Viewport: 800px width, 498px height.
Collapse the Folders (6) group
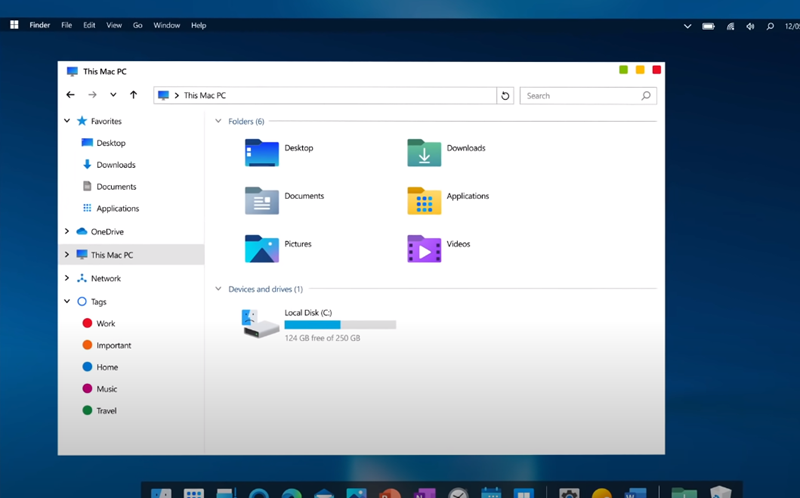(218, 121)
